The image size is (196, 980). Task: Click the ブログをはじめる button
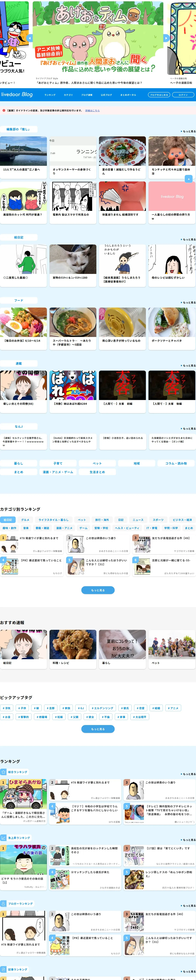click(159, 95)
